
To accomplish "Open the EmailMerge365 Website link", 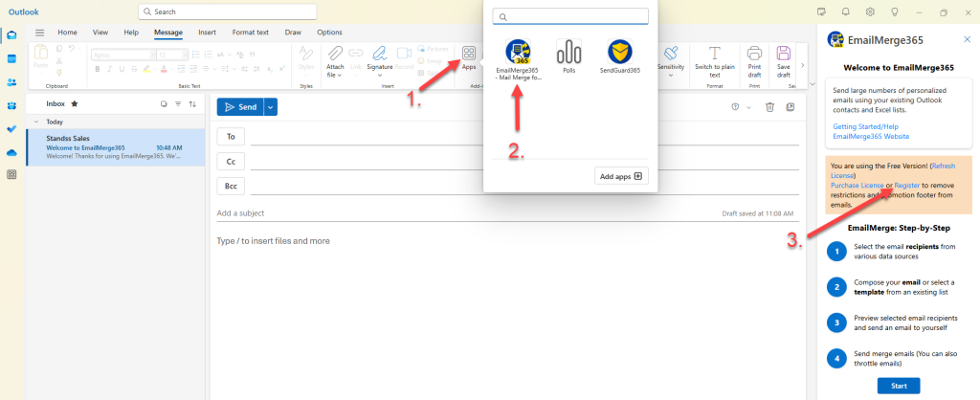I will 871,136.
